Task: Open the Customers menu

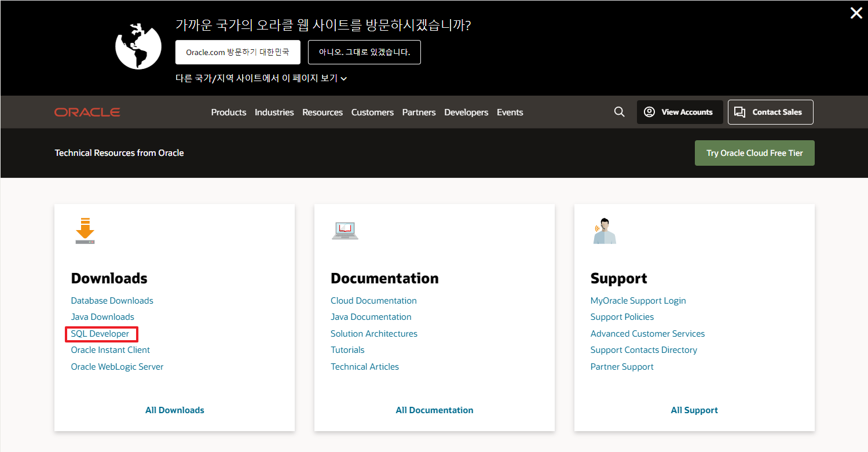Action: [372, 112]
